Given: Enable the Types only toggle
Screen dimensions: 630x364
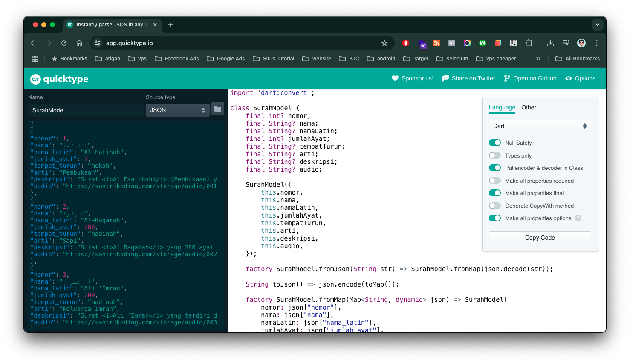Looking at the screenshot, I should (495, 155).
